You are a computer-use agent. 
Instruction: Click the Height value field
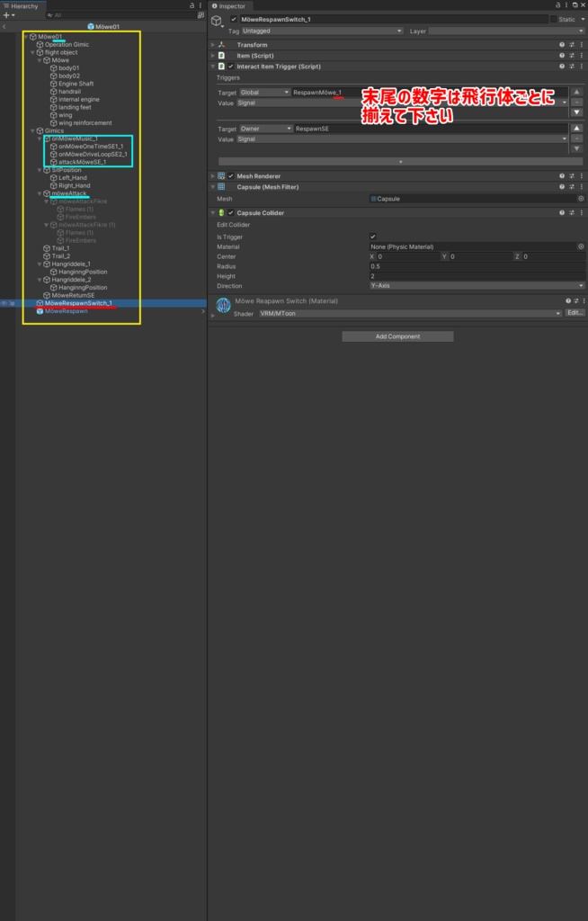(x=477, y=276)
